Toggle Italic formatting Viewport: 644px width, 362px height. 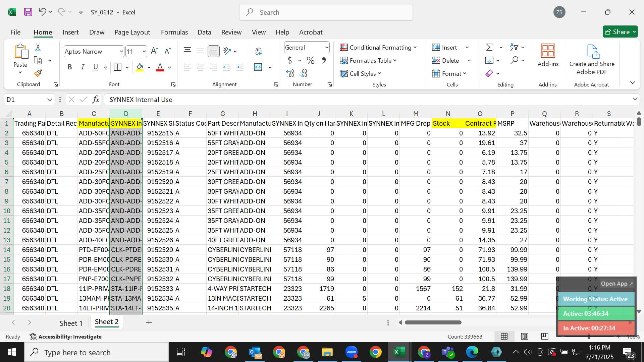83,67
